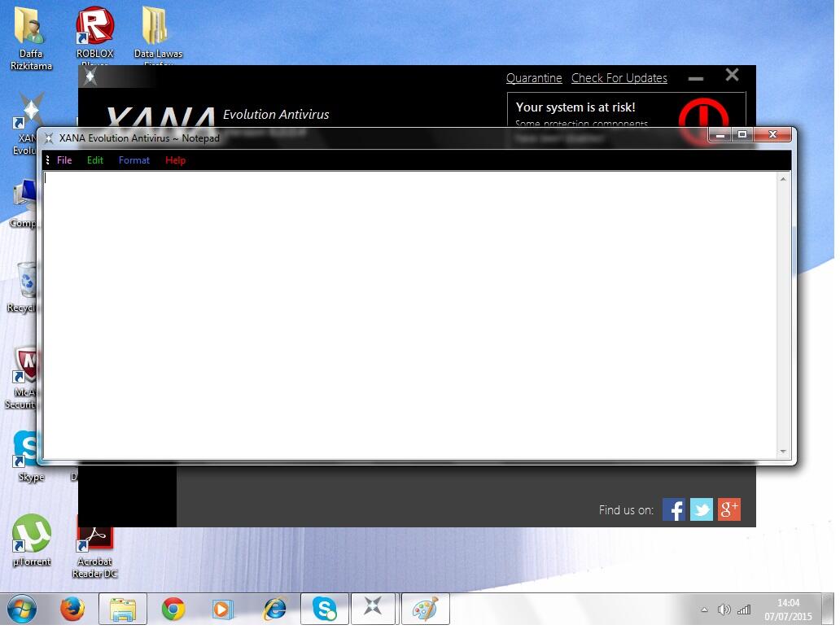Select the ROBLOX Player desktop shortcut
840x638 pixels.
tap(94, 36)
